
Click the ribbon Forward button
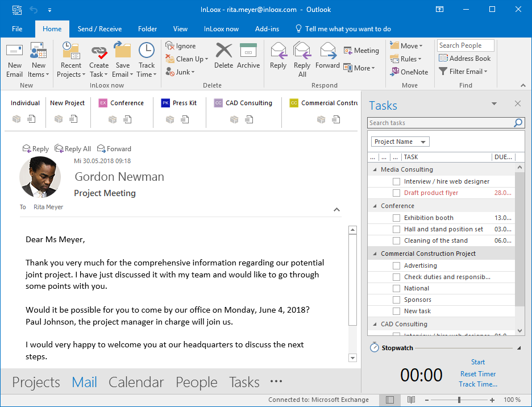tap(327, 55)
